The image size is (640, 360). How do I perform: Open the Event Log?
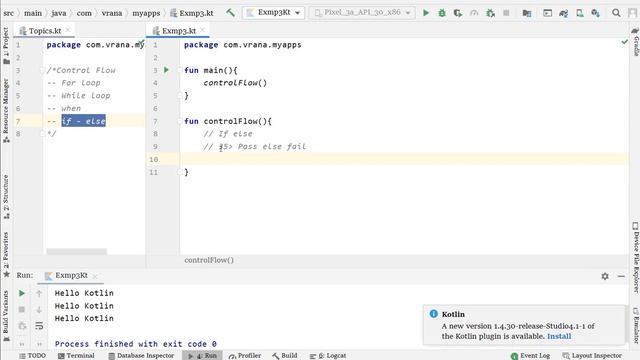[530, 356]
